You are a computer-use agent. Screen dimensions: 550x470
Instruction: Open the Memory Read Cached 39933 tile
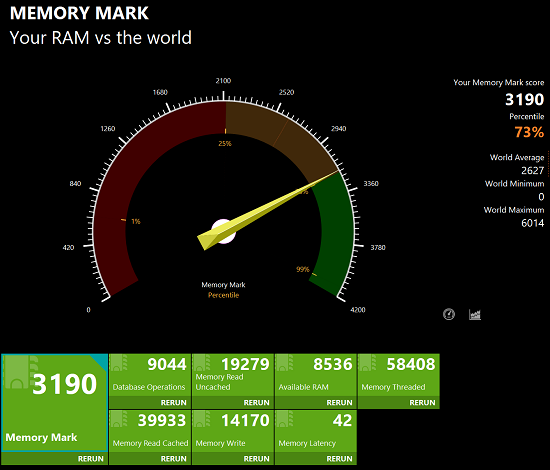pyautogui.click(x=150, y=431)
